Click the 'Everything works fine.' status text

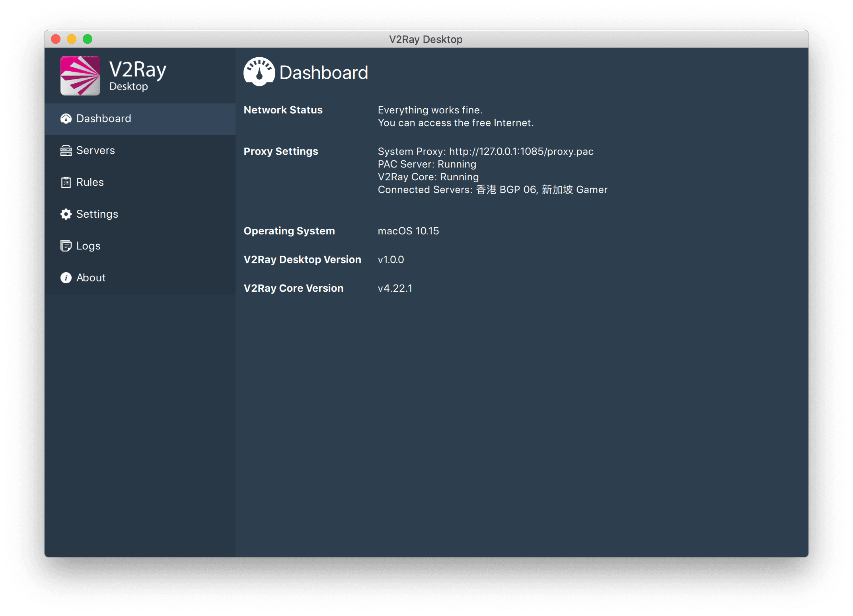tap(430, 110)
